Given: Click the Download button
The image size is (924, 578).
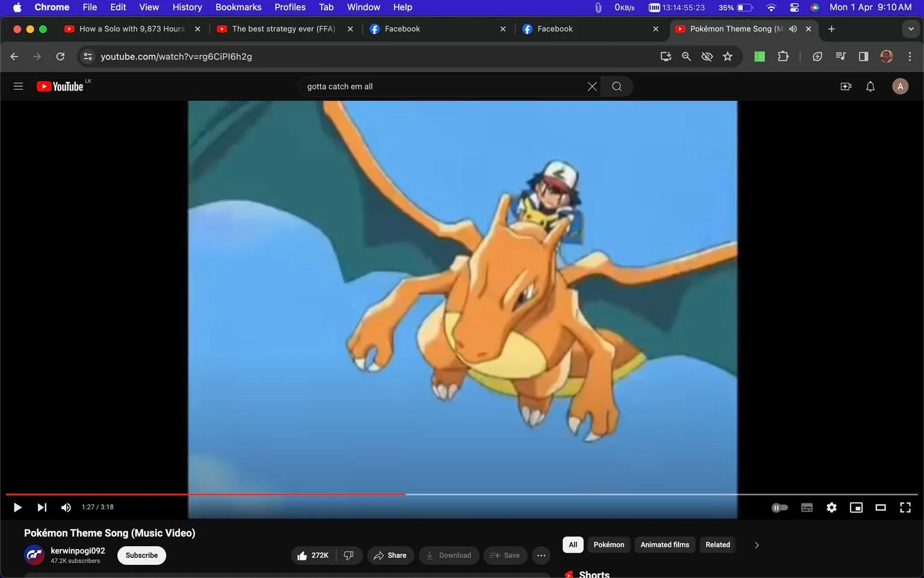Looking at the screenshot, I should pos(449,555).
